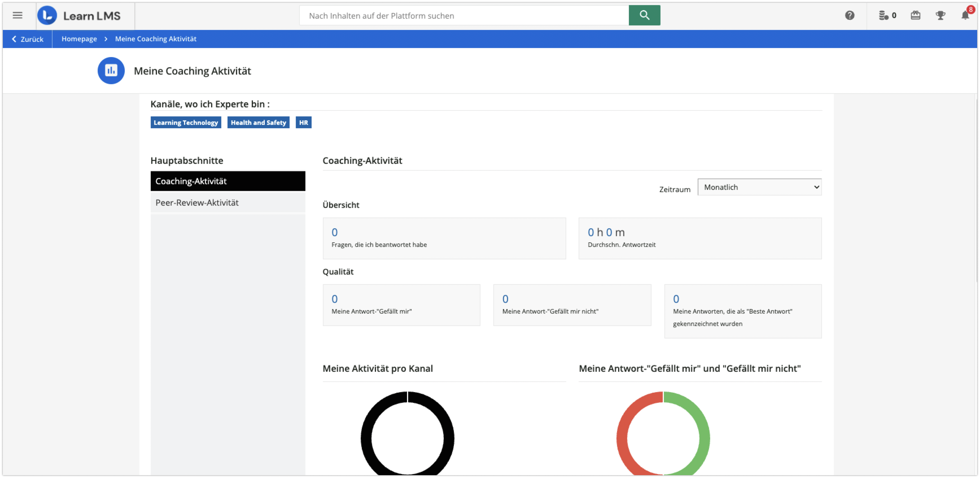Click the notification badge showing 8

pos(971,9)
